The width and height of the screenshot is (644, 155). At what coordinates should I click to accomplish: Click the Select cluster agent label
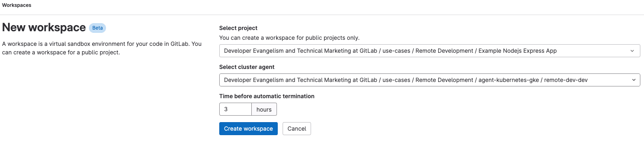click(247, 67)
